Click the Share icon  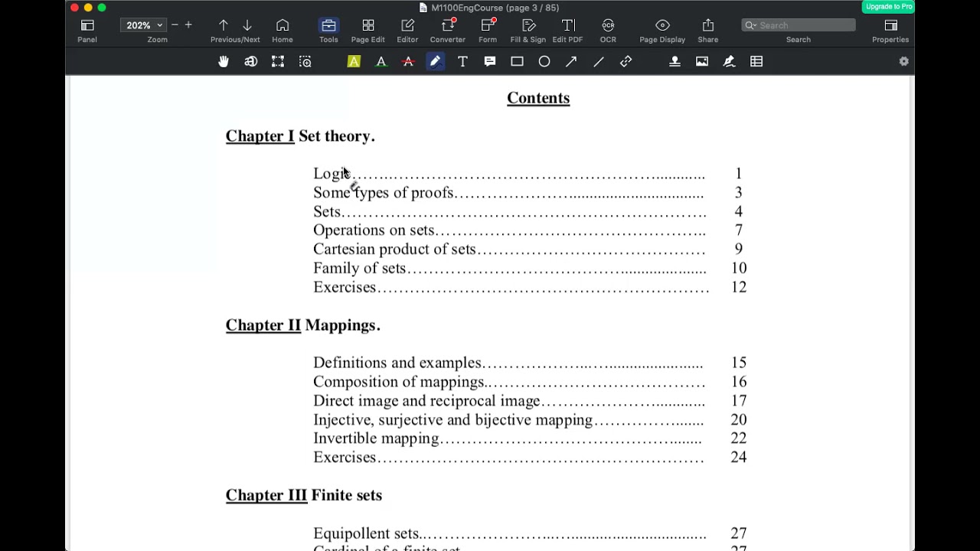(708, 25)
